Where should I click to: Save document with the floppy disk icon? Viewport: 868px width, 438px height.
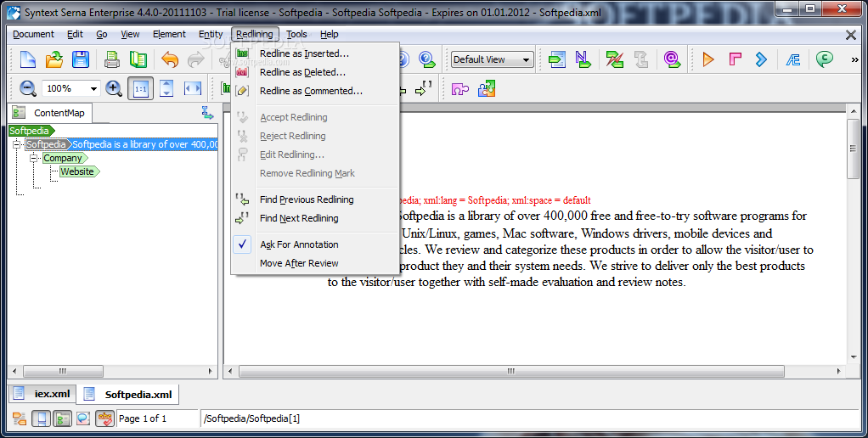click(x=81, y=59)
